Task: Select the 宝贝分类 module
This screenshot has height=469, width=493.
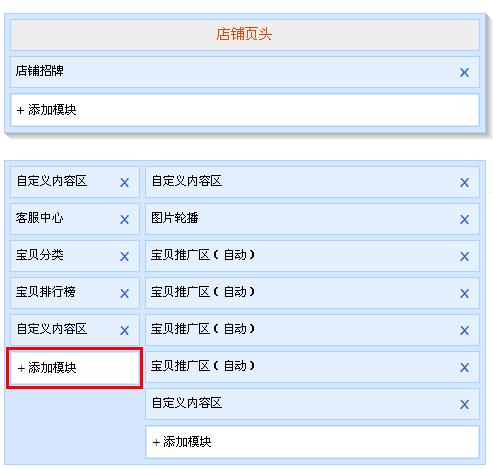Action: coord(75,256)
